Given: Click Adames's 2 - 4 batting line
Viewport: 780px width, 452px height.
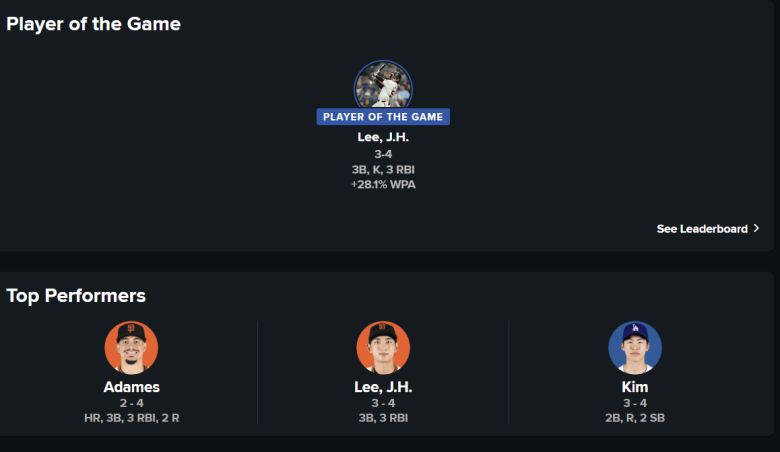Looking at the screenshot, I should [131, 403].
